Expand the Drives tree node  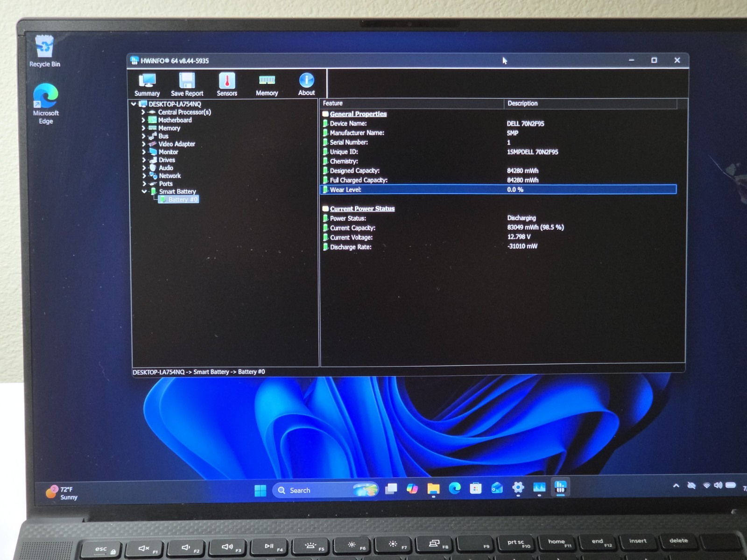pyautogui.click(x=143, y=160)
